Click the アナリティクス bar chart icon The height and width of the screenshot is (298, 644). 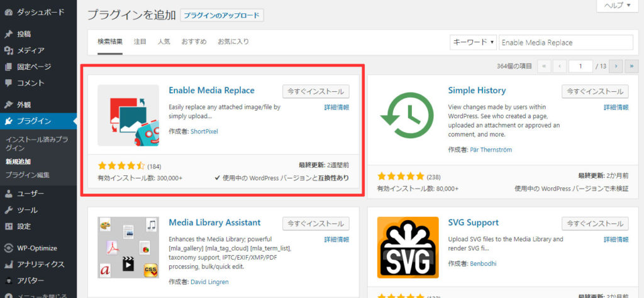8,264
